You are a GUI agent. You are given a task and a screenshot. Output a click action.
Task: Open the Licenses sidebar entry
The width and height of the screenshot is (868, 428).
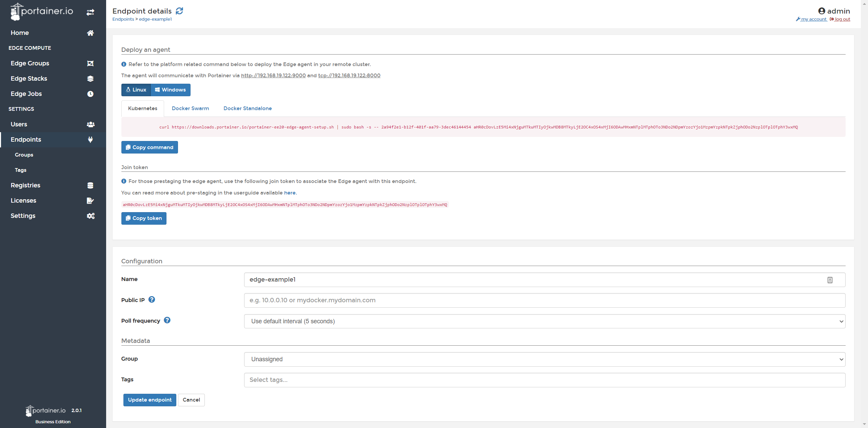click(x=23, y=201)
